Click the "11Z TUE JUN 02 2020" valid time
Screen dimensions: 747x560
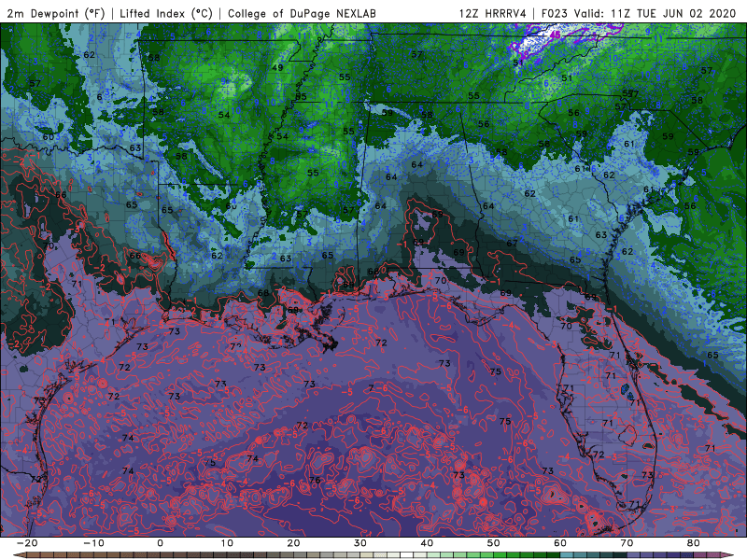[x=673, y=13]
